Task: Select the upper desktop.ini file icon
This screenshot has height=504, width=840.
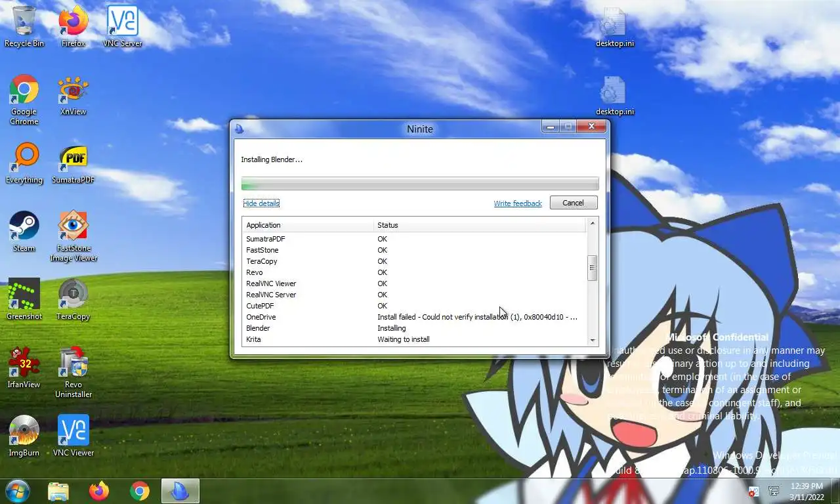Action: pos(615,27)
